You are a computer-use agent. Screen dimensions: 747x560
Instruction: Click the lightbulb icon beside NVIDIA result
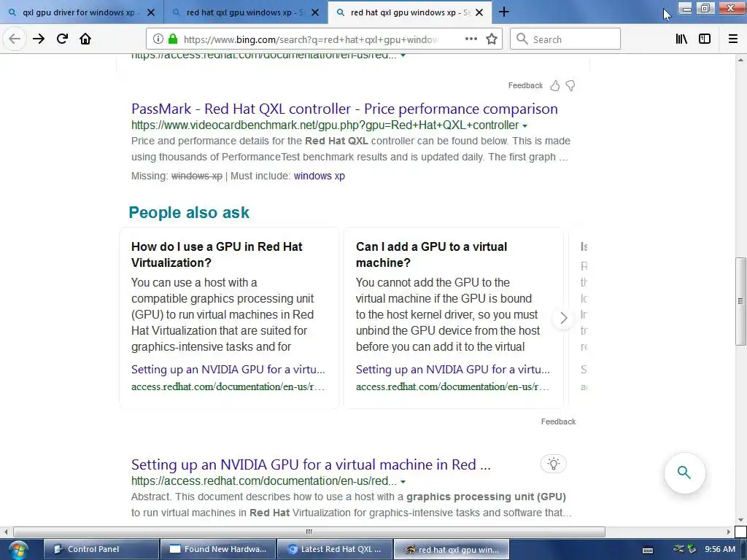point(553,464)
